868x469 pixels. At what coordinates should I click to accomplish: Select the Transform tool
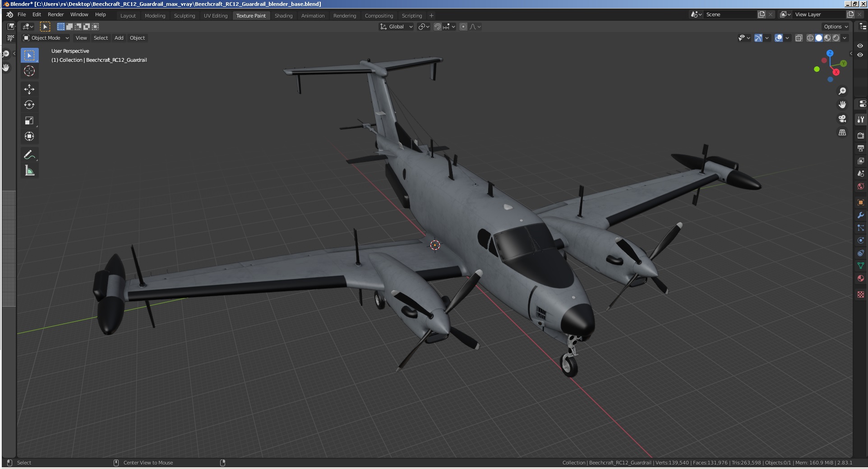(29, 136)
